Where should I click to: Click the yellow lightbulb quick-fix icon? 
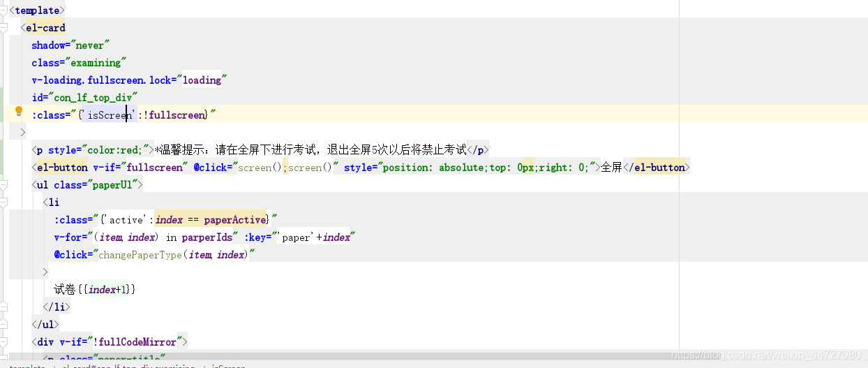point(19,111)
